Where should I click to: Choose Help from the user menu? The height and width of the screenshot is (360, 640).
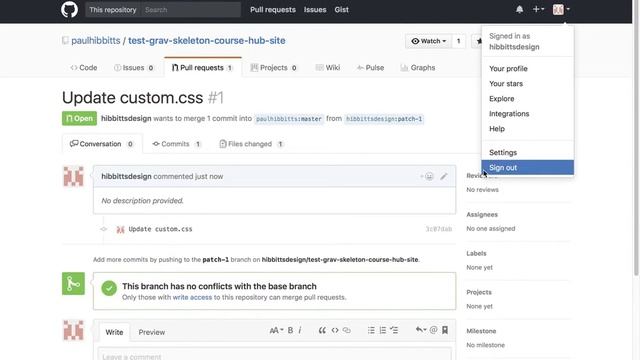[527, 129]
